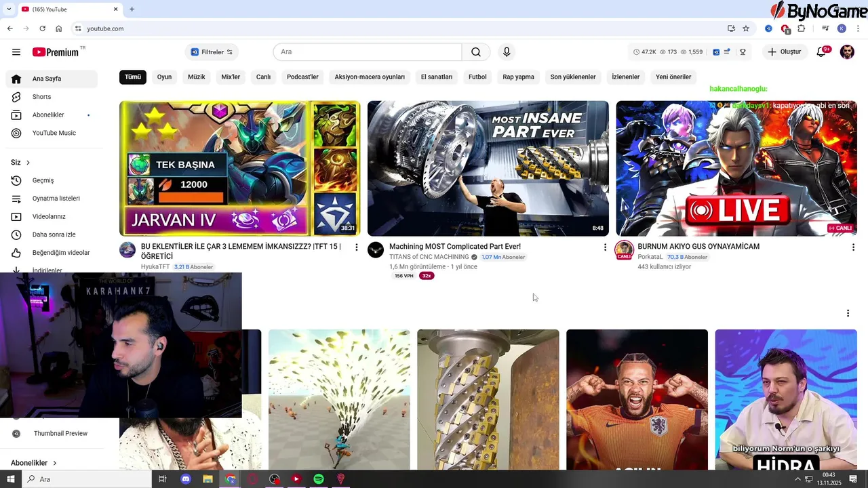Select the Mix'ler filter chip
The height and width of the screenshot is (488, 868).
tap(231, 77)
